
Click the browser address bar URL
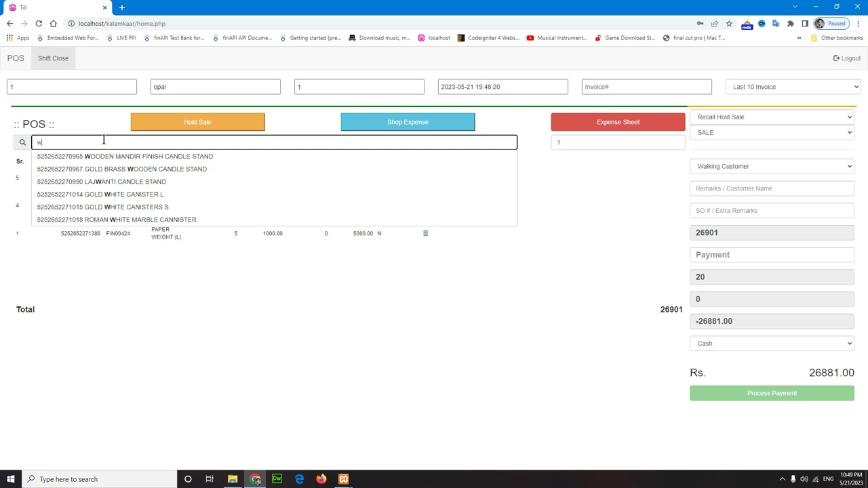click(122, 24)
